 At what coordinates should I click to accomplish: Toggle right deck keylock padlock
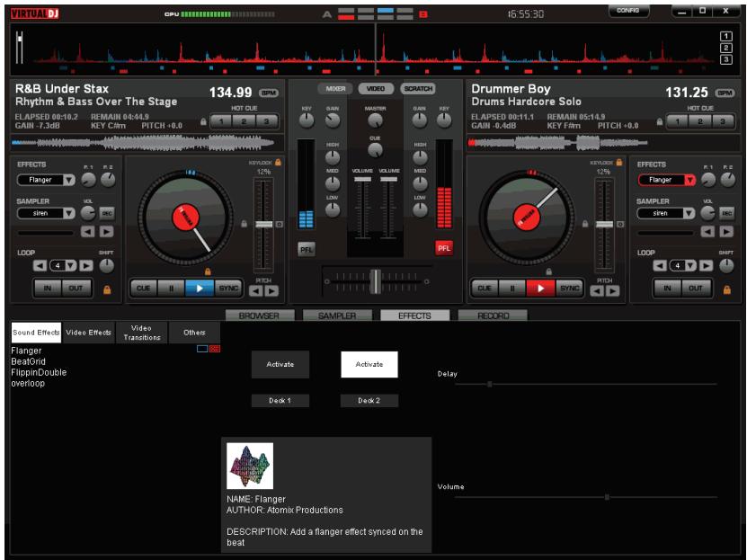tap(619, 163)
